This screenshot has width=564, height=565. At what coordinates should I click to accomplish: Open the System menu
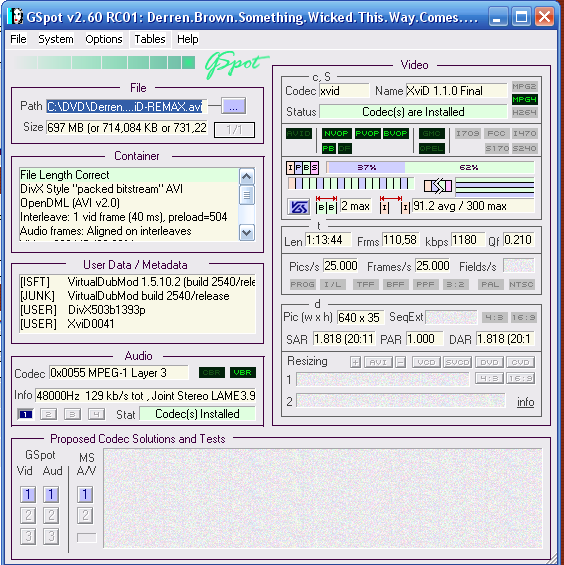[55, 39]
